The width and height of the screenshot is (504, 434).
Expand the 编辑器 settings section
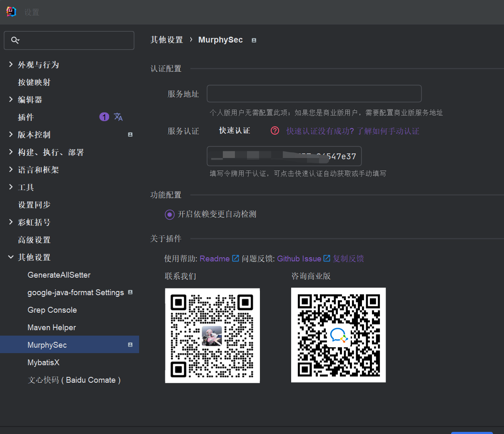tap(11, 100)
